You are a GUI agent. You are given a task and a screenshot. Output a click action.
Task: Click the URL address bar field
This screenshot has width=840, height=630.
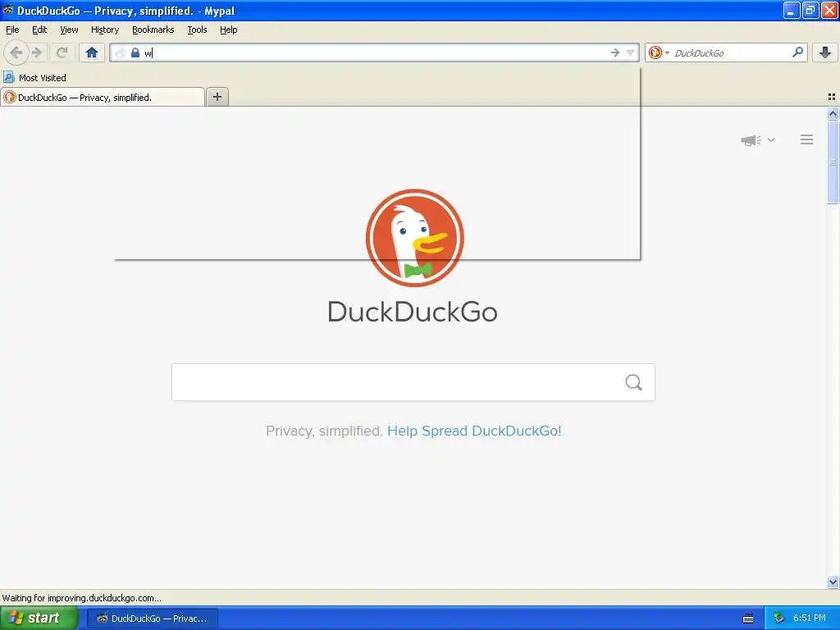(x=375, y=52)
